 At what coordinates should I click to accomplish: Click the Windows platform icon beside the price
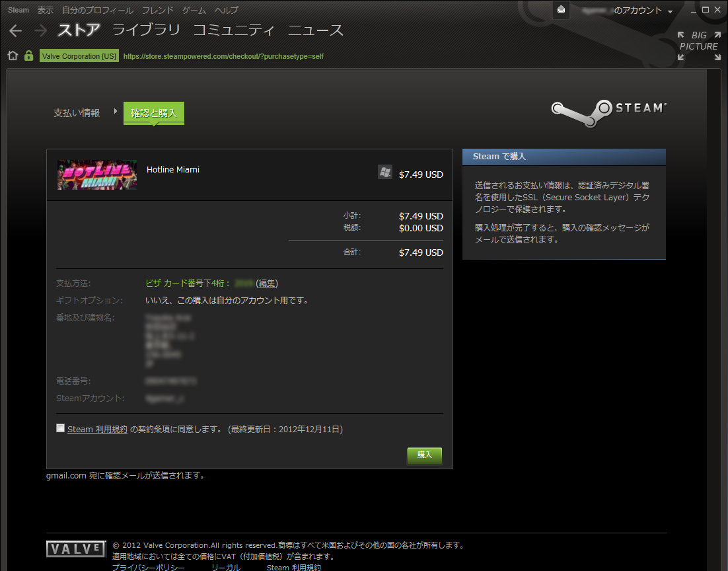point(385,172)
